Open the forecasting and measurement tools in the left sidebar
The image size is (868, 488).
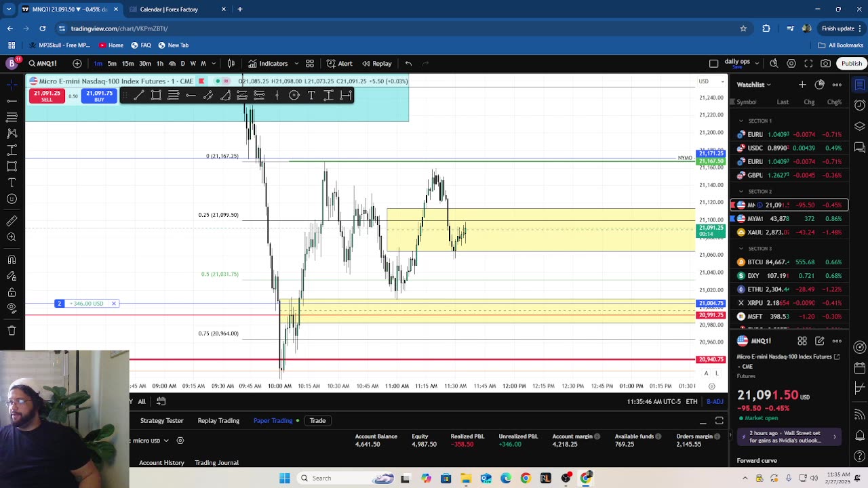(12, 150)
